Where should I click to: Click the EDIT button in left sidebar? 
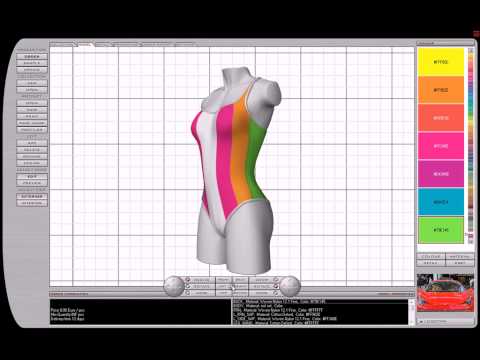click(x=32, y=176)
